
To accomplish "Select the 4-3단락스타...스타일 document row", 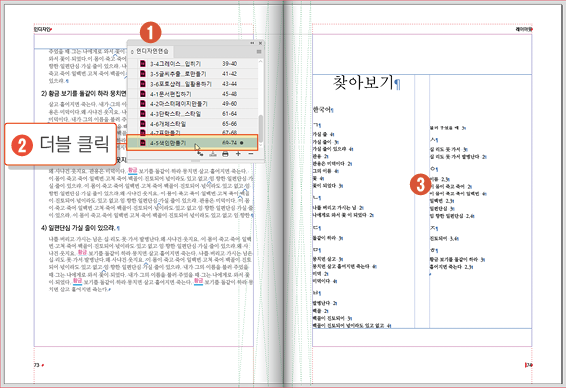I will coord(193,114).
